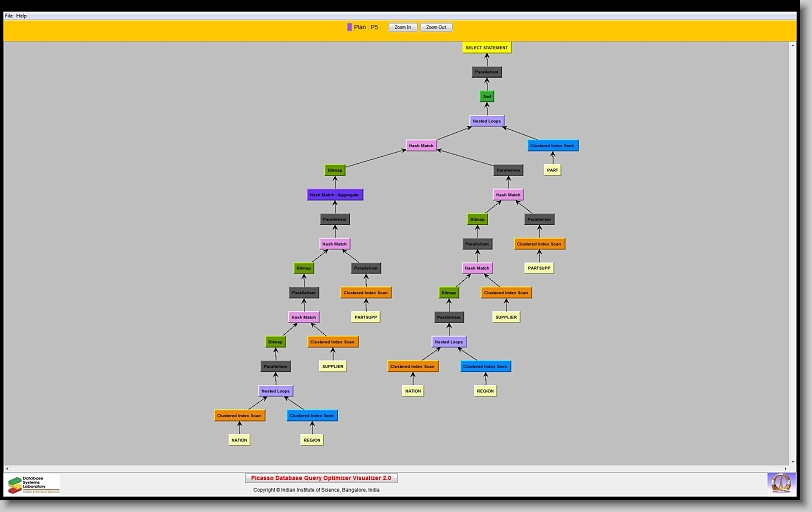Select the rightmost REGION table node
This screenshot has height=512, width=812.
(485, 391)
